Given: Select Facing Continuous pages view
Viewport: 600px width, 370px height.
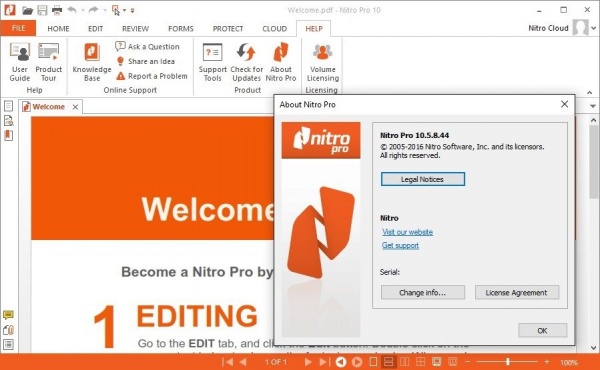Looking at the screenshot, I should tap(421, 362).
